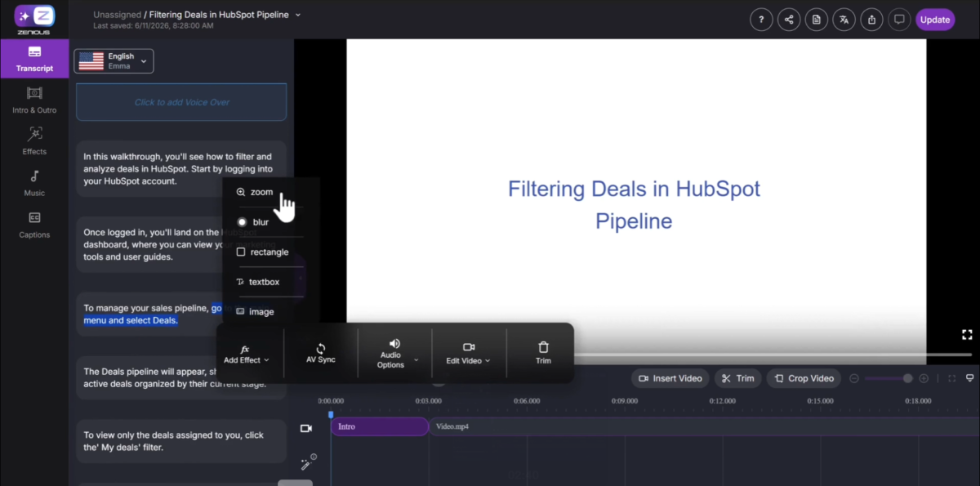Choose rectangle from the effect menu
980x486 pixels.
pos(262,252)
